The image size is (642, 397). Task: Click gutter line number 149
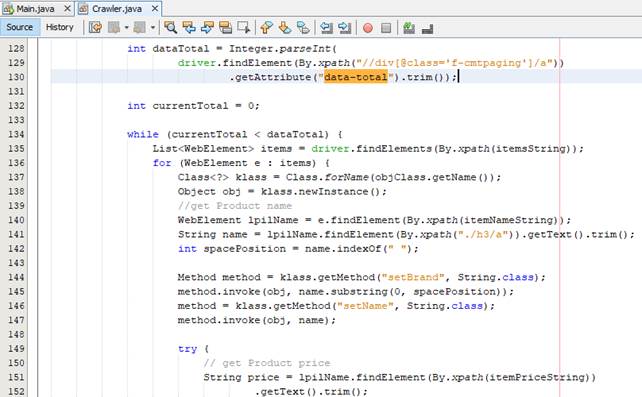click(16, 349)
